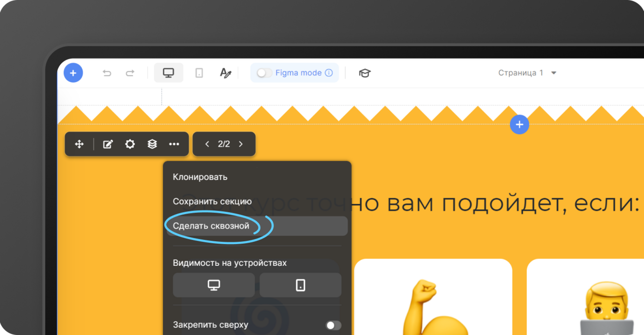Screen dimensions: 644x335
Task: Select the move section handle icon
Action: click(79, 144)
